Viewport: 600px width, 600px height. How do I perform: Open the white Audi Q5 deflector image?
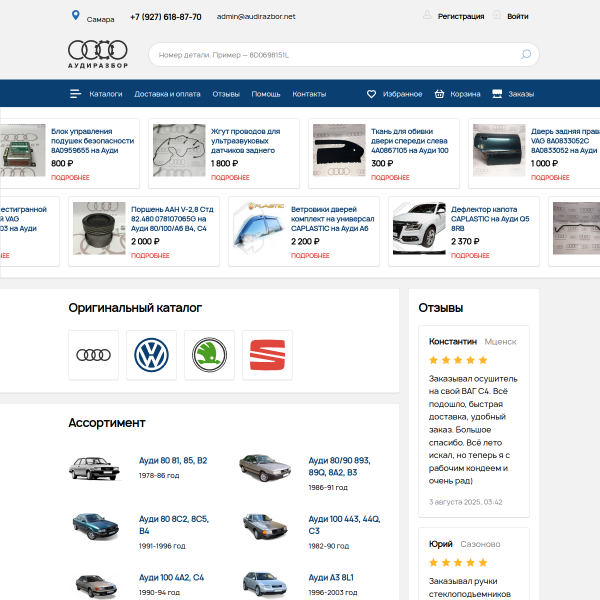tap(419, 228)
